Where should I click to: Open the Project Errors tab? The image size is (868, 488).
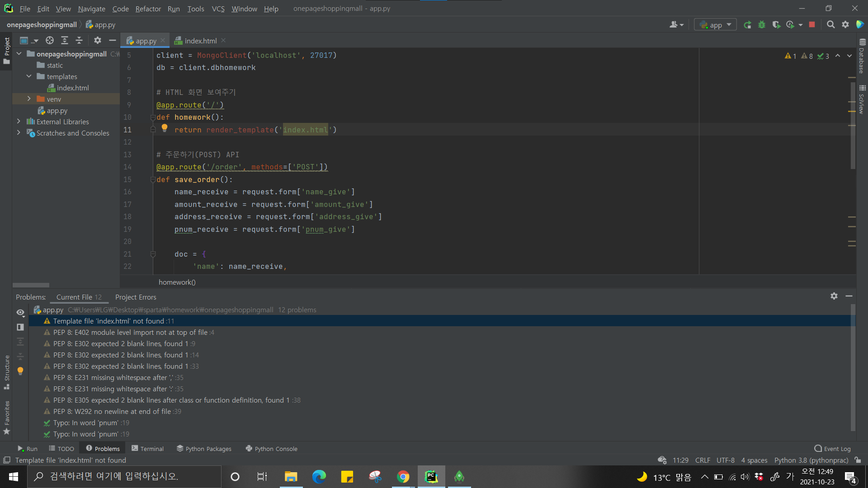(136, 297)
